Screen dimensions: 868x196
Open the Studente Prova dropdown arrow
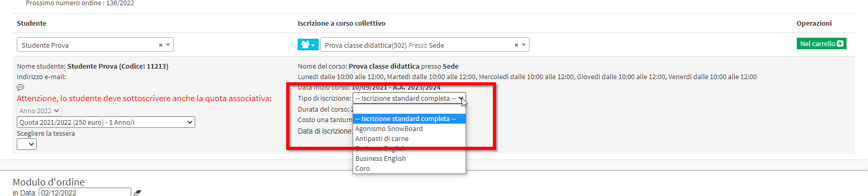click(x=168, y=45)
